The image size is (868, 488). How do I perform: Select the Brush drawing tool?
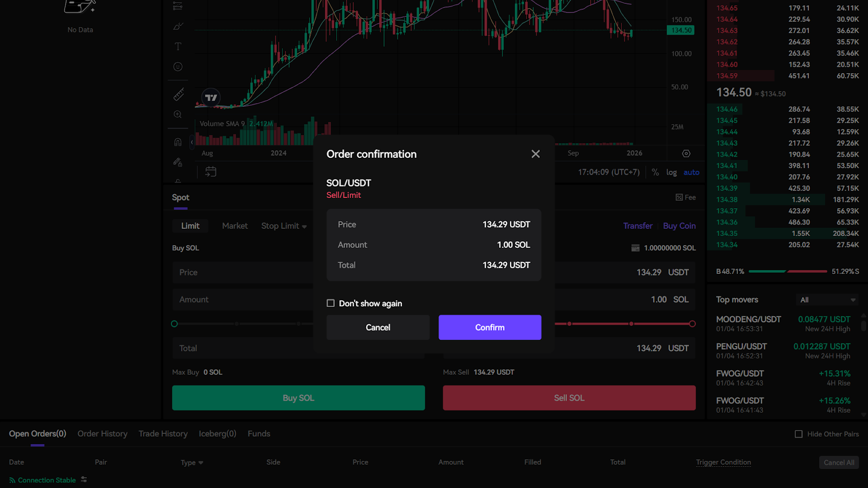point(178,26)
